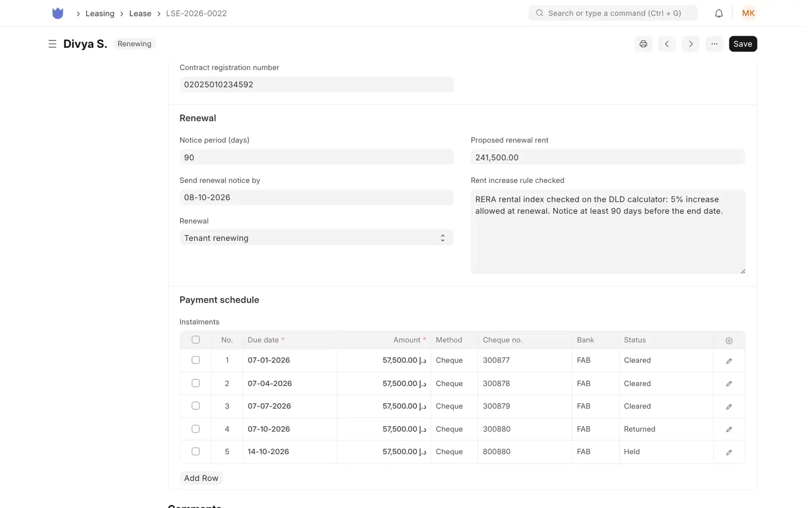Focus the search or command bar
This screenshot has height=508, width=812.
(613, 13)
